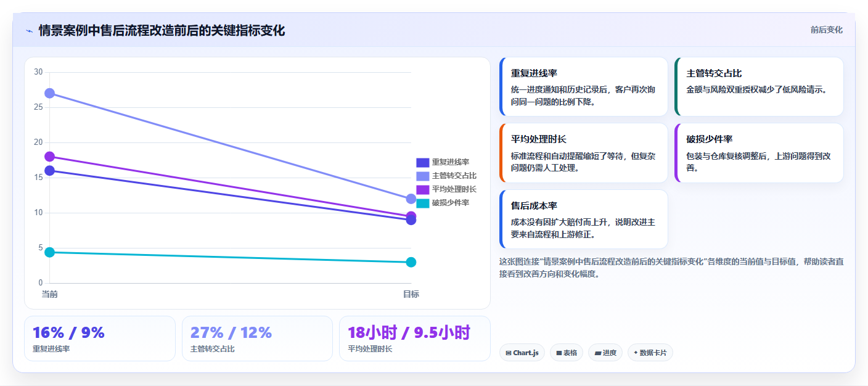Click the 主管转交占比 legend label
Viewport: 868px width, 386px height.
click(454, 176)
